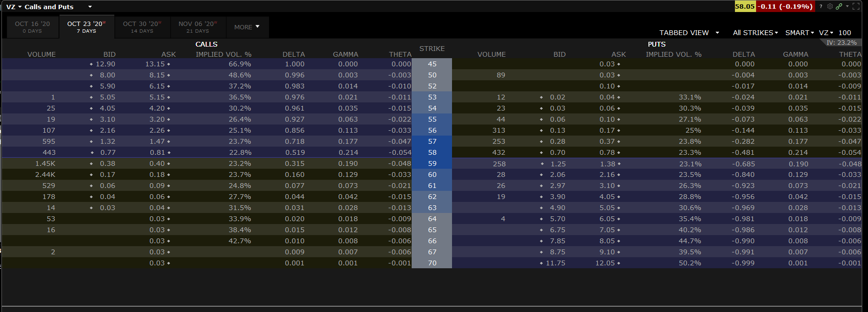This screenshot has width=868, height=312.
Task: Click call ask 13.15 at strike 45
Action: 155,64
